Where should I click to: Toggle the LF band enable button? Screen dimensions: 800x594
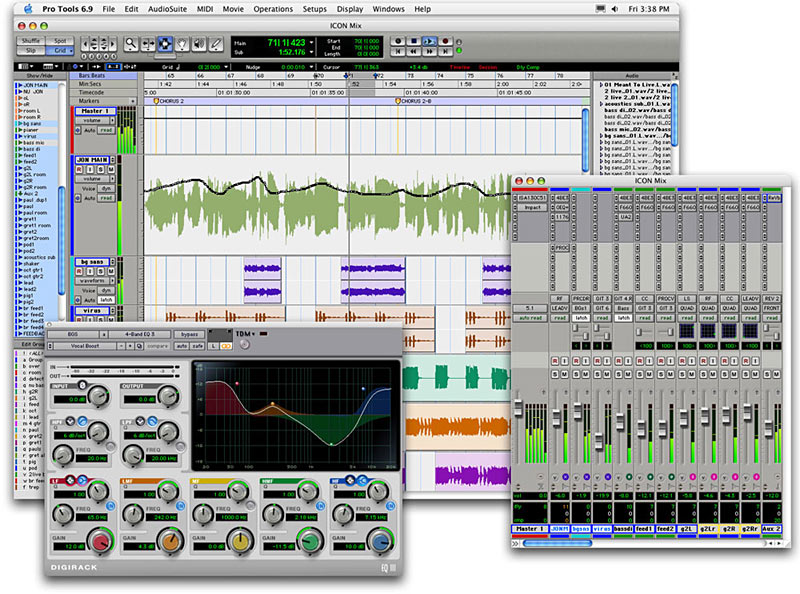(110, 506)
